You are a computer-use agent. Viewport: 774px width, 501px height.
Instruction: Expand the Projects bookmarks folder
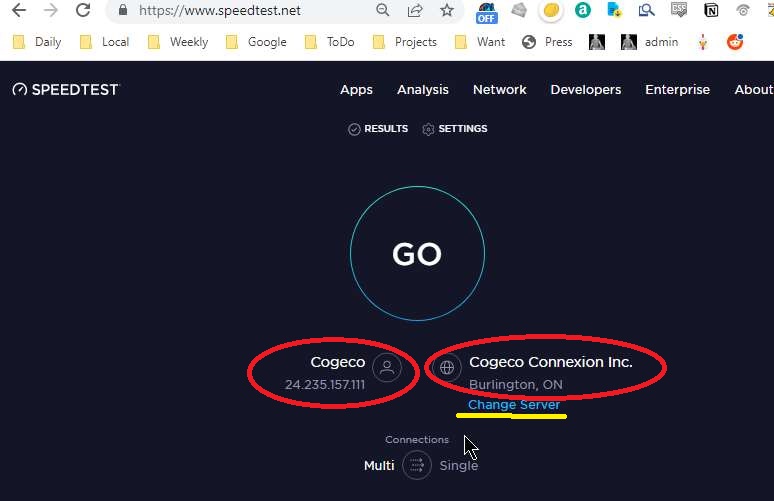pos(405,42)
